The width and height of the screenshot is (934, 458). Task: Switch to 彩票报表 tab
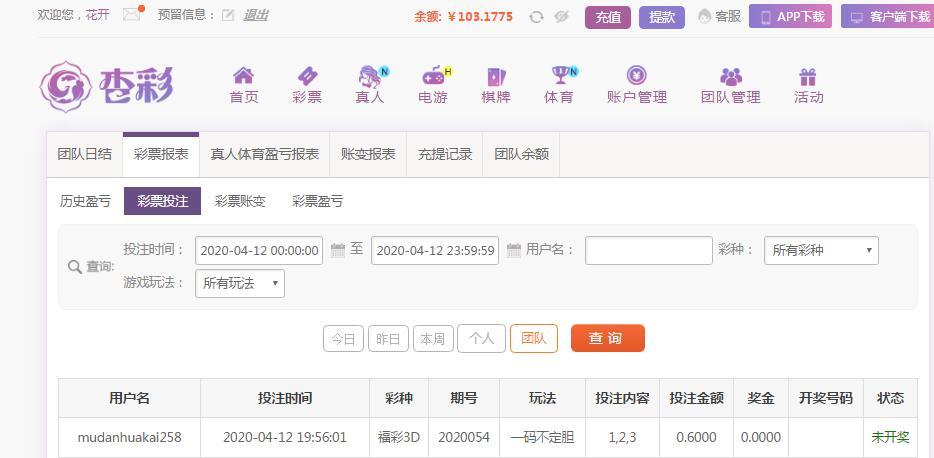(161, 155)
